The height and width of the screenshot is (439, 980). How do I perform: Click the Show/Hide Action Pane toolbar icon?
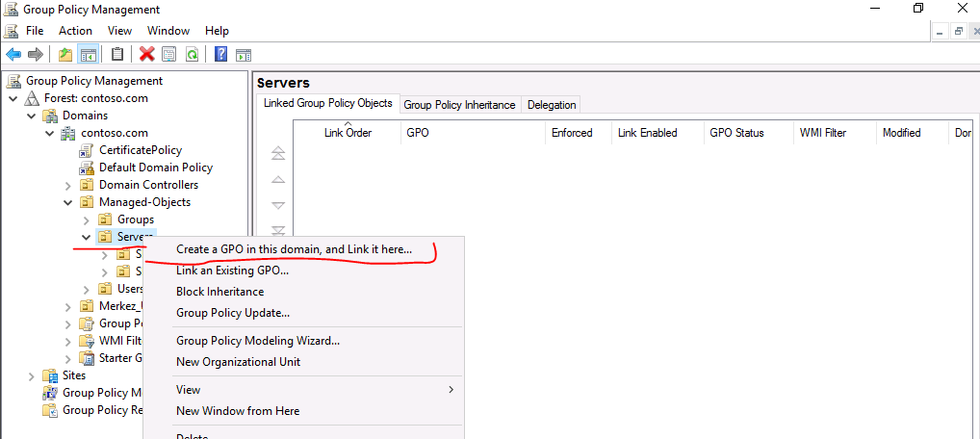click(x=244, y=55)
